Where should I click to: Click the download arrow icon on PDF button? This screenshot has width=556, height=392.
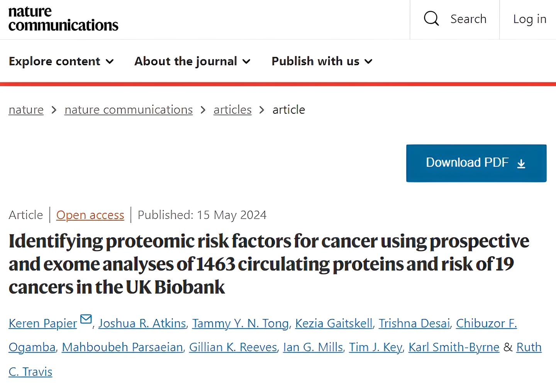[521, 164]
